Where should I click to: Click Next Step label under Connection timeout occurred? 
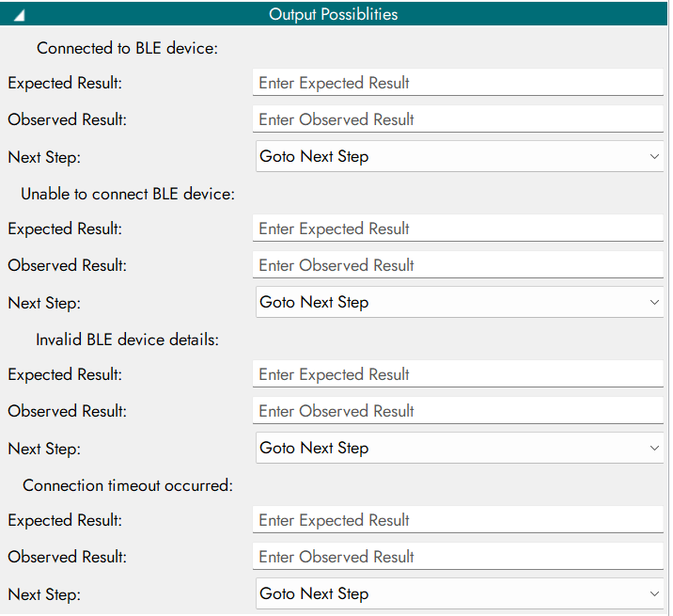pyautogui.click(x=44, y=594)
